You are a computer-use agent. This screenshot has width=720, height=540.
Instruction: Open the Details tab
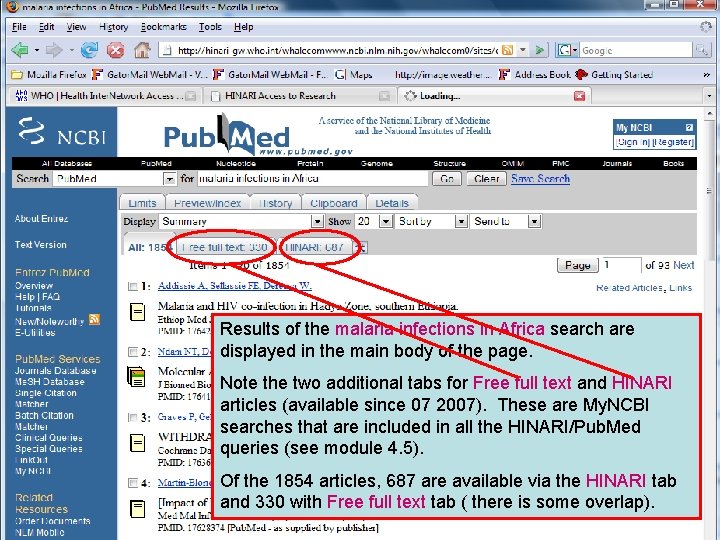click(x=392, y=203)
